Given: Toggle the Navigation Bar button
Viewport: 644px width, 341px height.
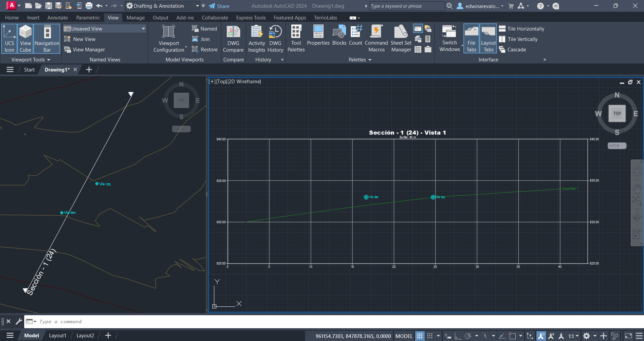Looking at the screenshot, I should click(47, 39).
